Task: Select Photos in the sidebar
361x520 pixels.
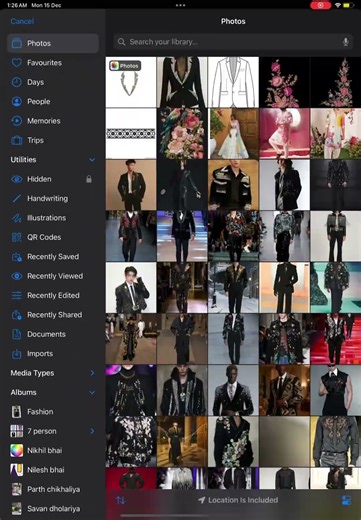Action: pyautogui.click(x=53, y=43)
